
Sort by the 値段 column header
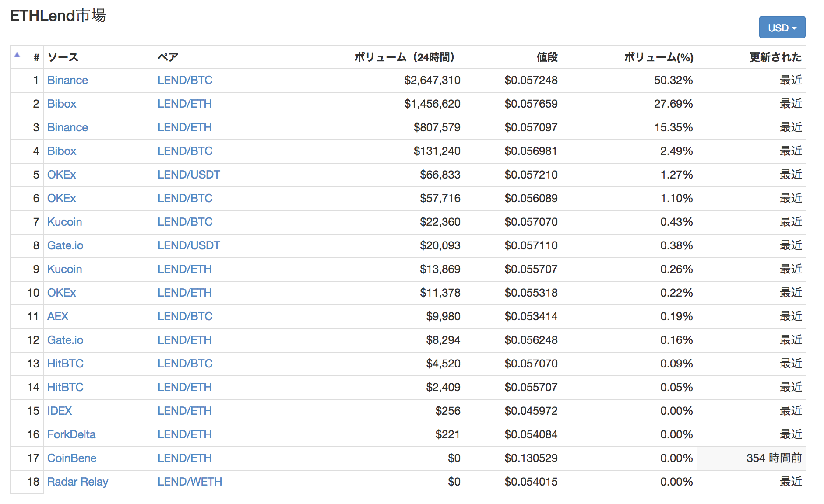click(x=547, y=57)
